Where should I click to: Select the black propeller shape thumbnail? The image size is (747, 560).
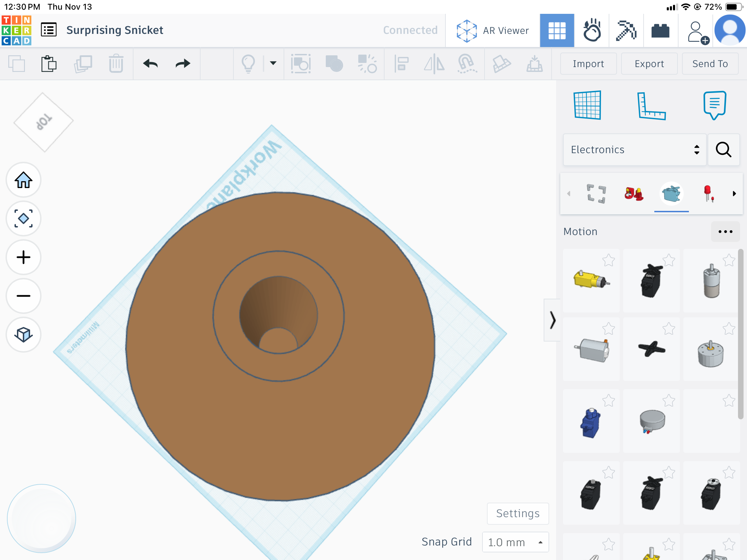point(651,349)
